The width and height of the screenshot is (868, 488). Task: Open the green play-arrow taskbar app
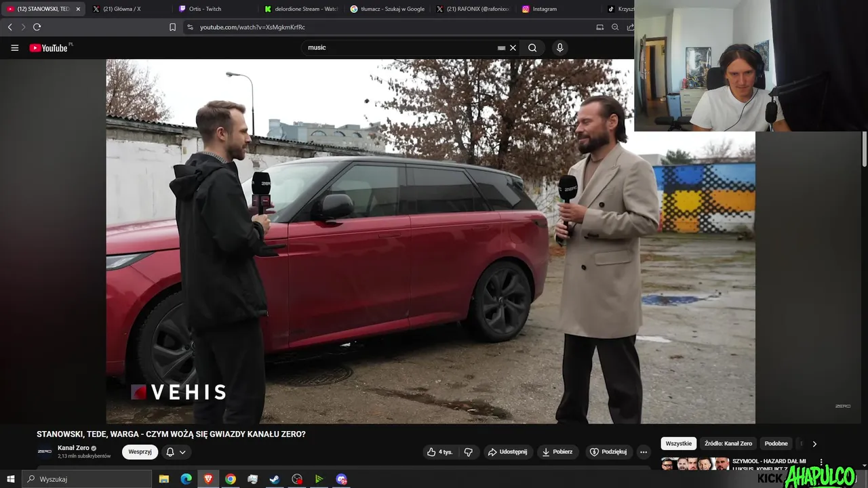click(x=319, y=479)
